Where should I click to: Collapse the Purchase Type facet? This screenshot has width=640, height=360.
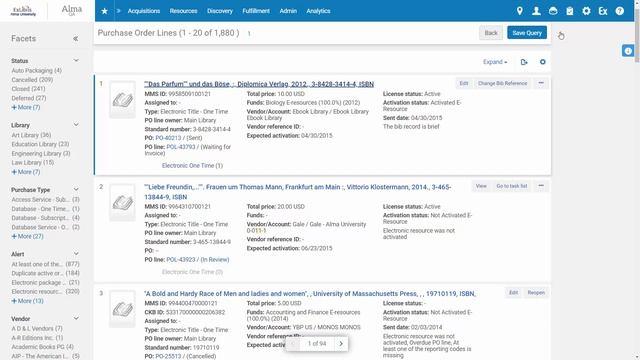pos(76,189)
